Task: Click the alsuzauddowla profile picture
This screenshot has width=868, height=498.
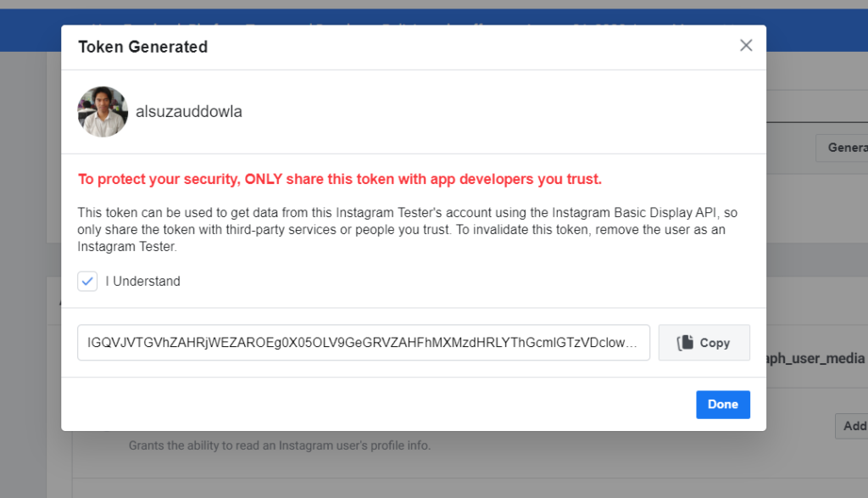Action: 103,111
